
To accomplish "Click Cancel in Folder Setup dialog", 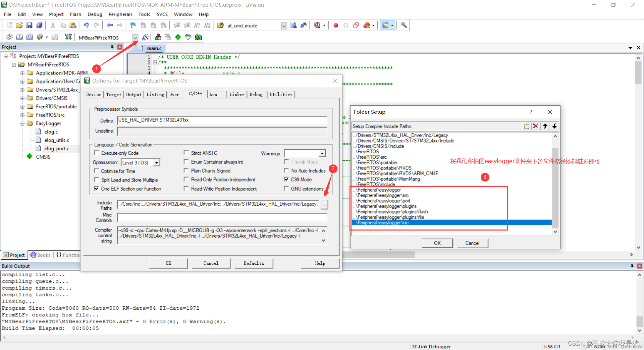I will pyautogui.click(x=472, y=243).
